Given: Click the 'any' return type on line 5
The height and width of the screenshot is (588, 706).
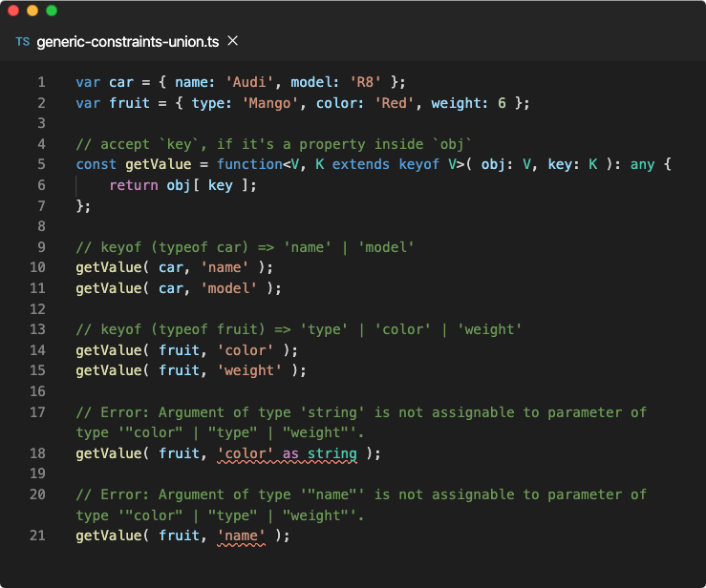Looking at the screenshot, I should (642, 164).
